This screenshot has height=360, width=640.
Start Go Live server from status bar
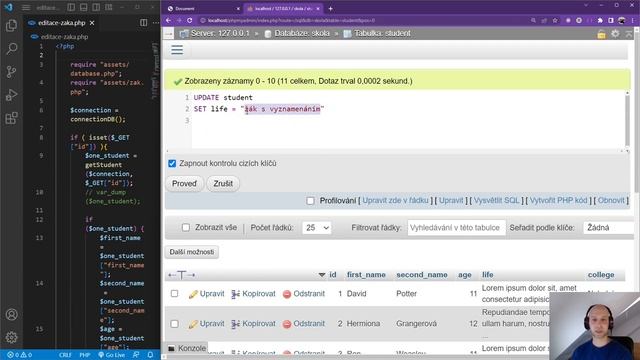(112, 355)
